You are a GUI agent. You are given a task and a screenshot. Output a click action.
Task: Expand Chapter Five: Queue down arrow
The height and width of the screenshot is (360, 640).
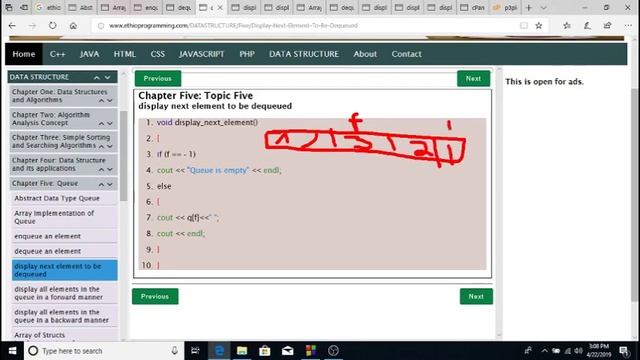pyautogui.click(x=110, y=184)
